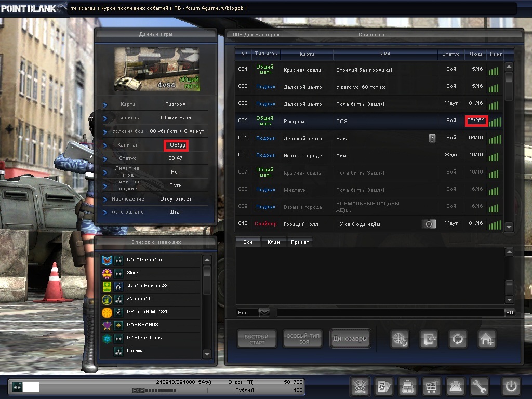
Task: Sort rooms by the 'Карта' column header
Action: [307, 54]
